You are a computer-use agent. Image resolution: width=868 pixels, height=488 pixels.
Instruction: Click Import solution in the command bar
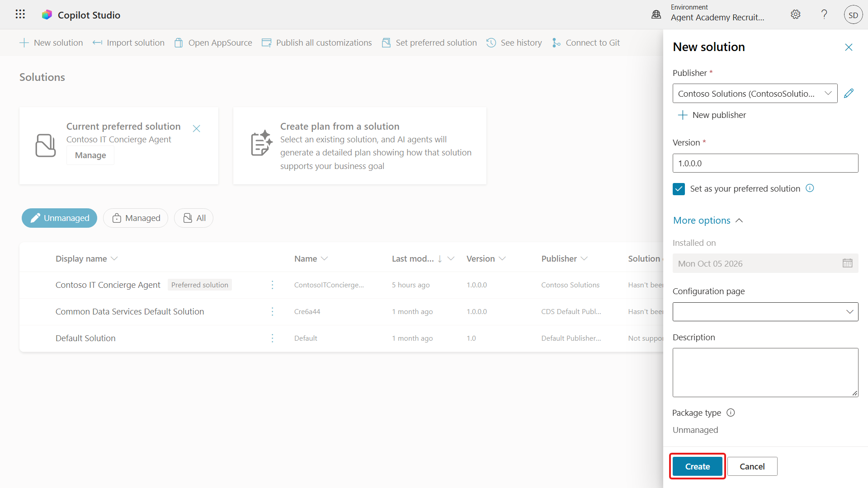(128, 42)
